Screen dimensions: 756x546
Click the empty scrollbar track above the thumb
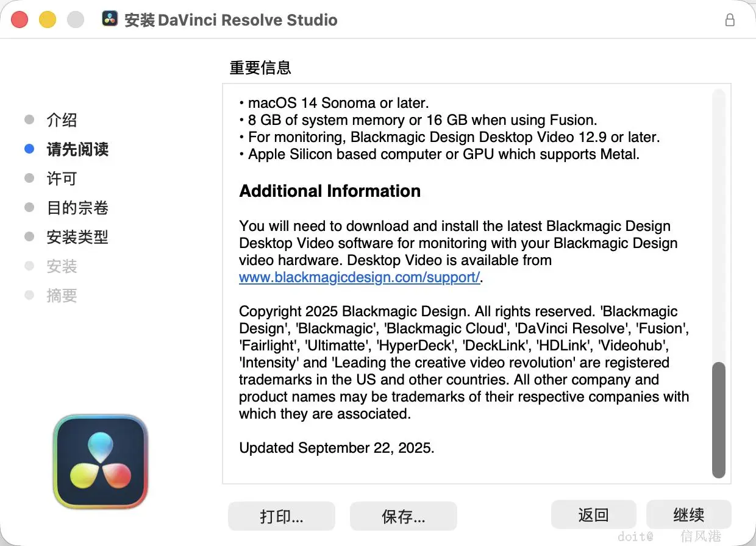click(719, 225)
